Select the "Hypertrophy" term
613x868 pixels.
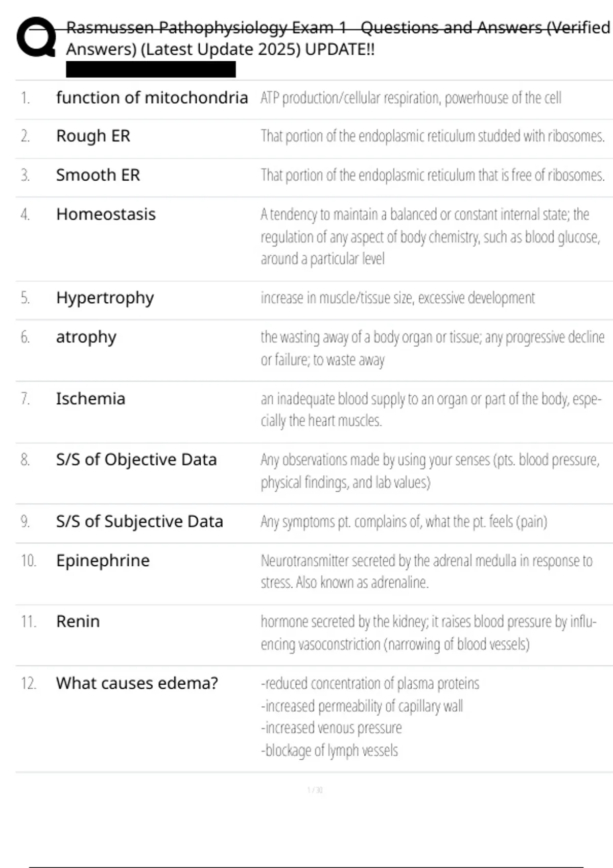[x=105, y=298]
